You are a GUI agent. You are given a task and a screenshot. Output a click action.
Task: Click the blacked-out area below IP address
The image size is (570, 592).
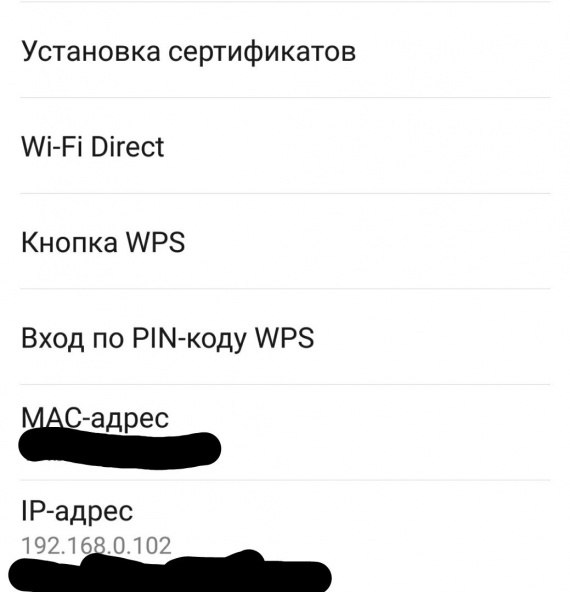coord(170,572)
